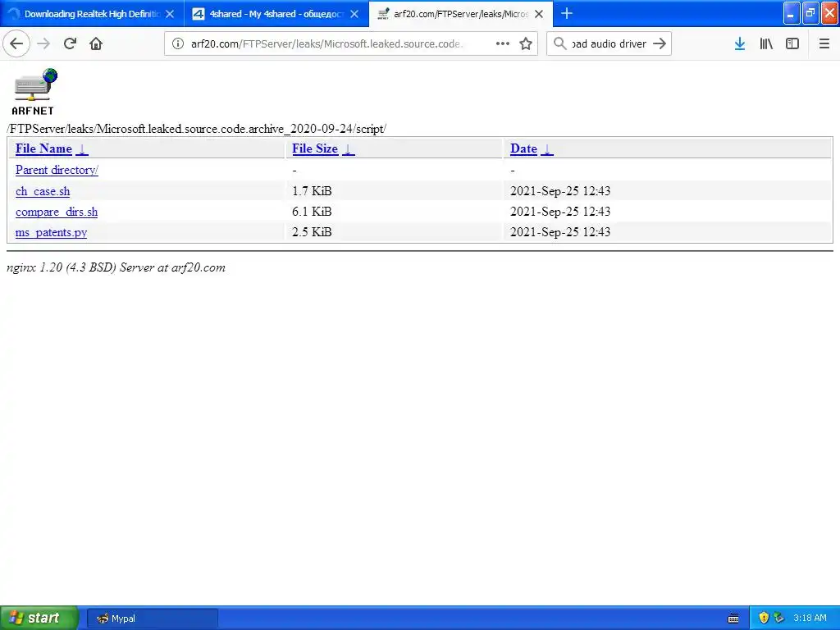Open the library bookmarks and history icon
Image resolution: width=840 pixels, height=630 pixels.
(x=766, y=44)
